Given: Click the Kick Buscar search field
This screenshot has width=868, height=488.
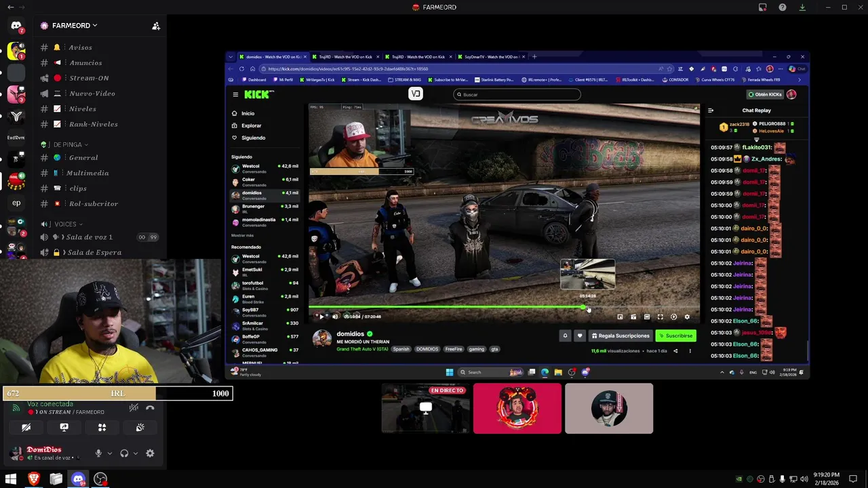Looking at the screenshot, I should click(x=517, y=95).
